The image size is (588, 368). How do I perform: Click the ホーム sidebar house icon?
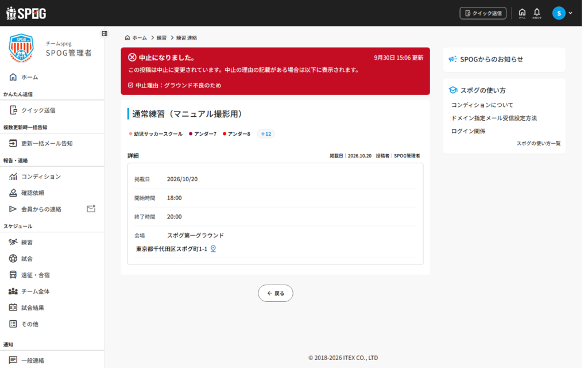point(13,77)
